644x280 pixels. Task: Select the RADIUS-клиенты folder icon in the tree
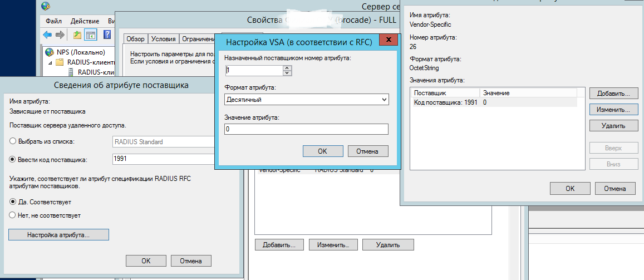(x=60, y=62)
